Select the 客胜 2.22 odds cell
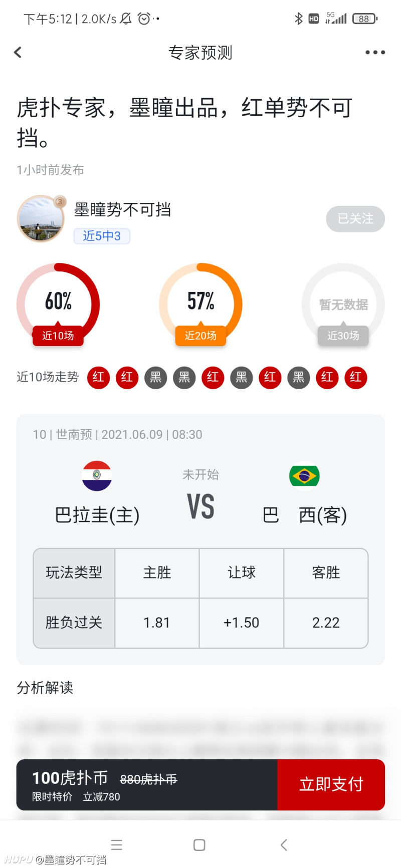401x868 pixels. pyautogui.click(x=326, y=623)
